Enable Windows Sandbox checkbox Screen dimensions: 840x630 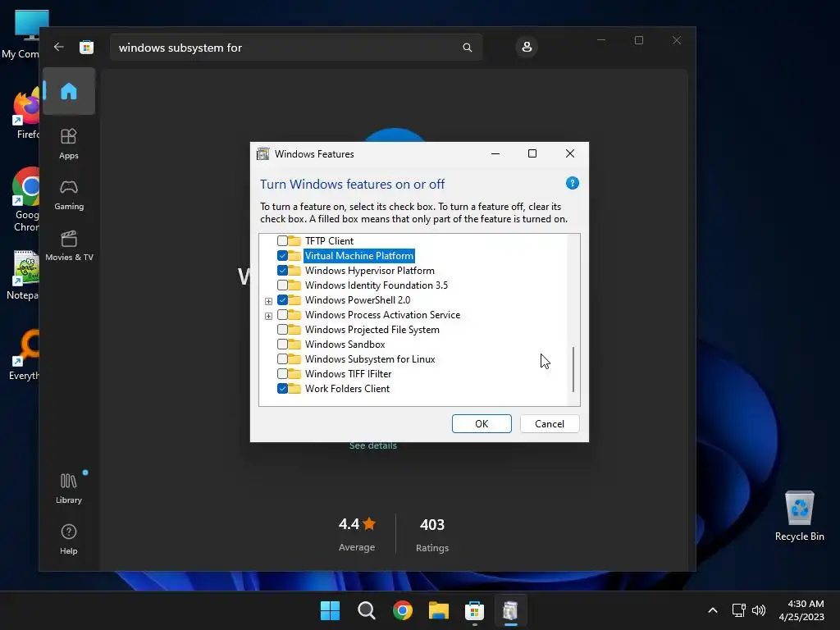(x=282, y=344)
